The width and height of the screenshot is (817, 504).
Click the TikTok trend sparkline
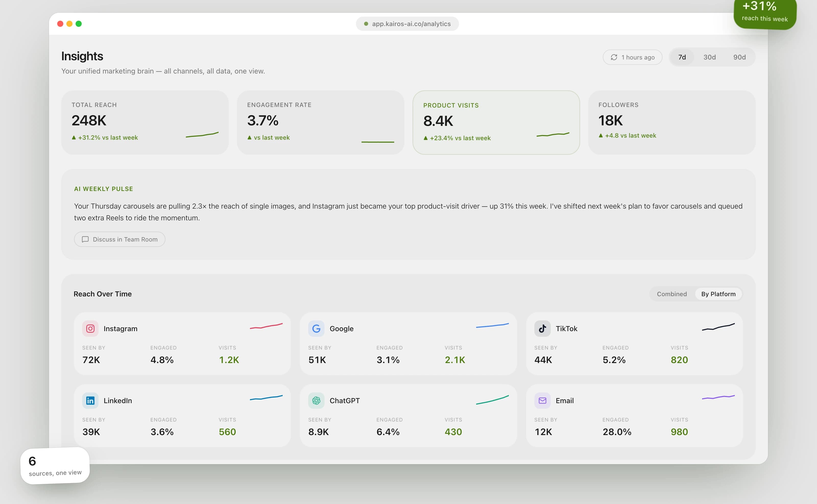[718, 327]
